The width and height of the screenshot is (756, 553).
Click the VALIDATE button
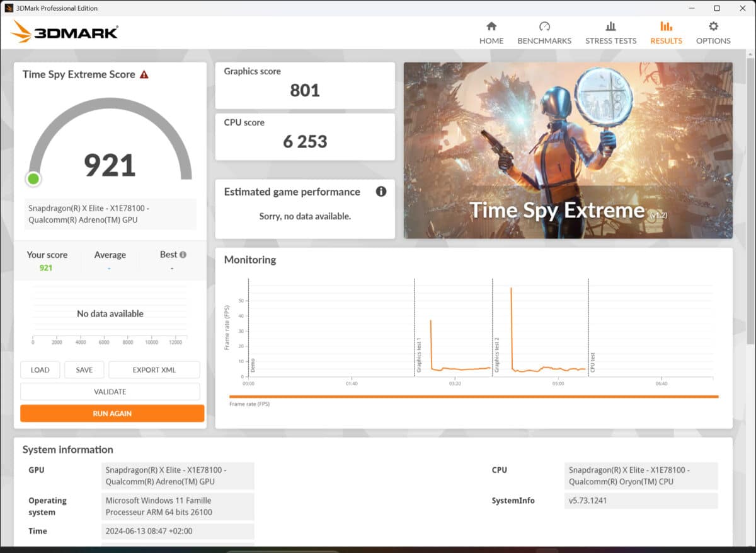click(110, 392)
